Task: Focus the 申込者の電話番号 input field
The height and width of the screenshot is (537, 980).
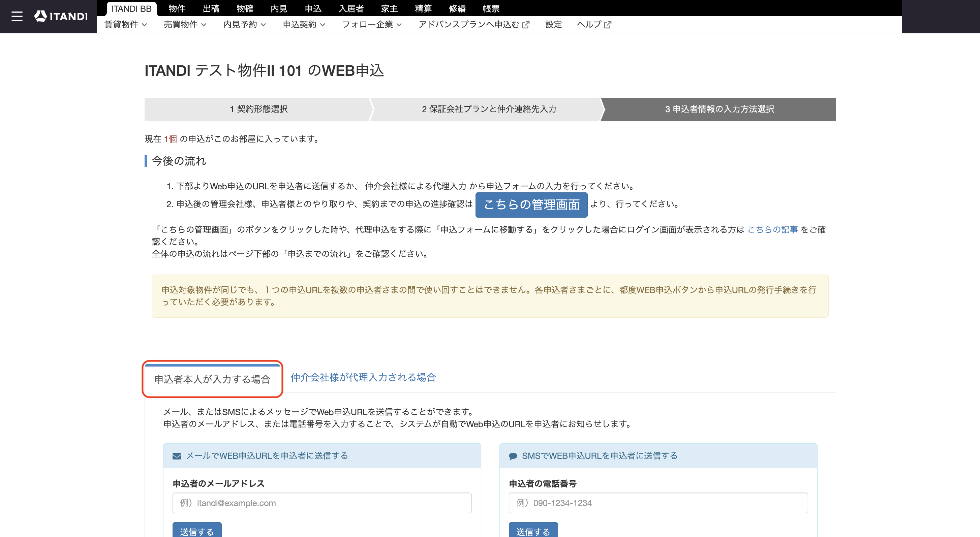Action: [x=658, y=503]
